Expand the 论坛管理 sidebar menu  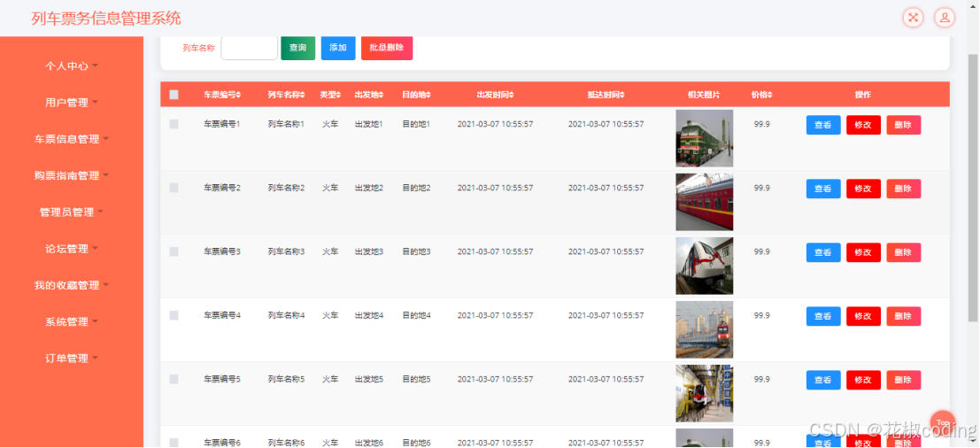pos(72,249)
